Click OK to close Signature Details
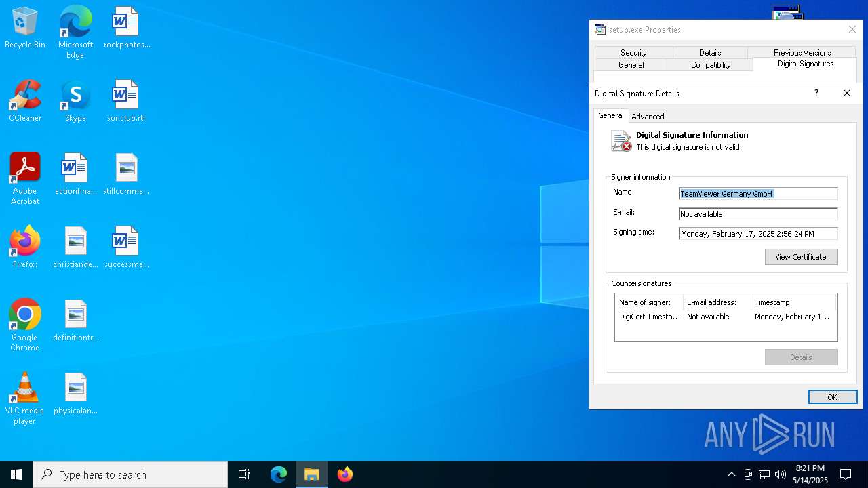 coord(832,397)
